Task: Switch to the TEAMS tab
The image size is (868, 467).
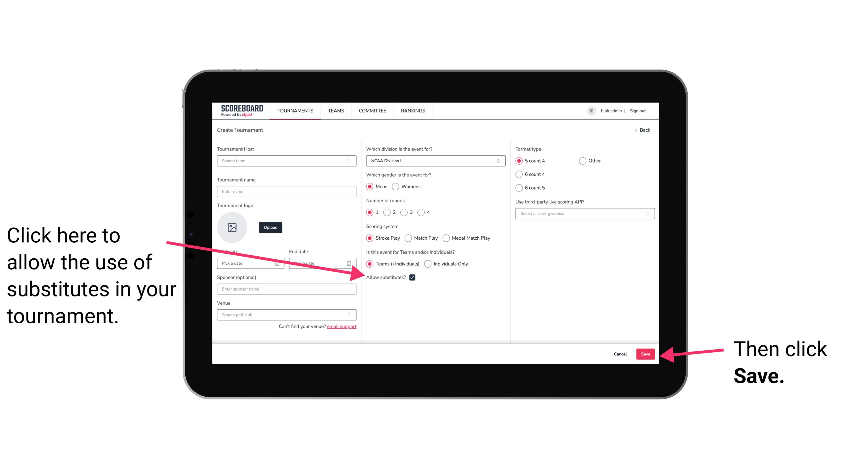Action: pos(336,111)
